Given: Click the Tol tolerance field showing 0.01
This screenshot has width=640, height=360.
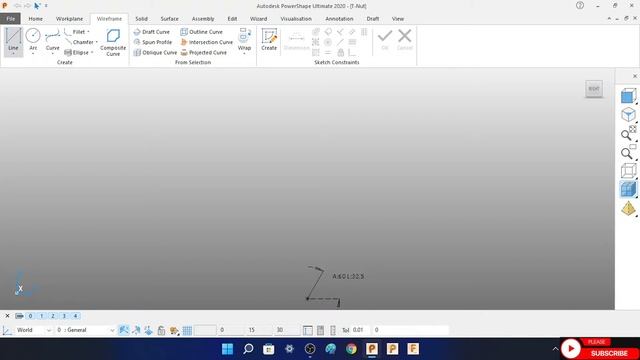Looking at the screenshot, I should tap(361, 330).
